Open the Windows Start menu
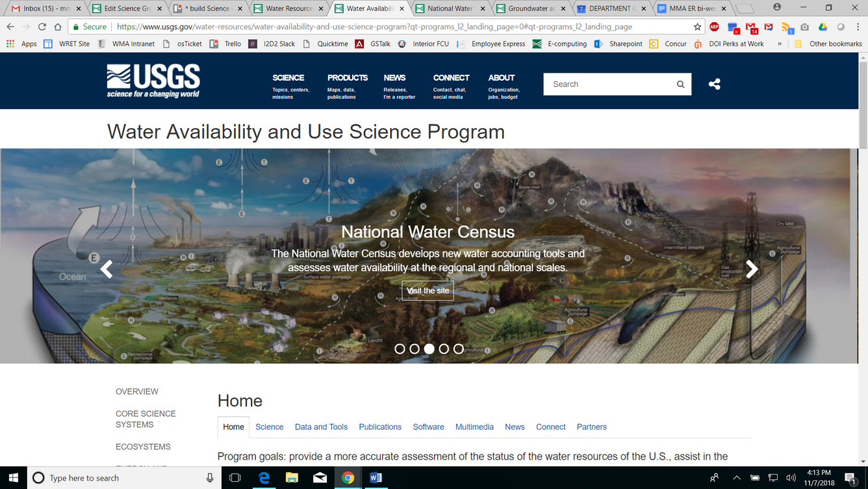 13,477
